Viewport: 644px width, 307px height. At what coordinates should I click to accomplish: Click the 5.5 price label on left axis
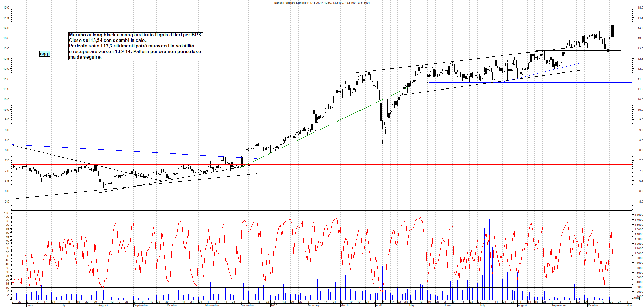(6, 201)
